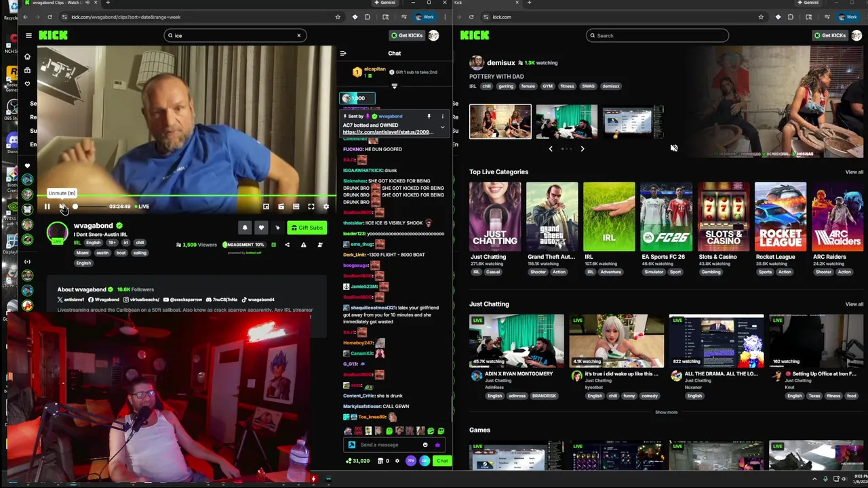The image size is (868, 488).
Task: Open the ADIN X RYAN MONTGOMERY stream thumbnail
Action: [x=516, y=340]
